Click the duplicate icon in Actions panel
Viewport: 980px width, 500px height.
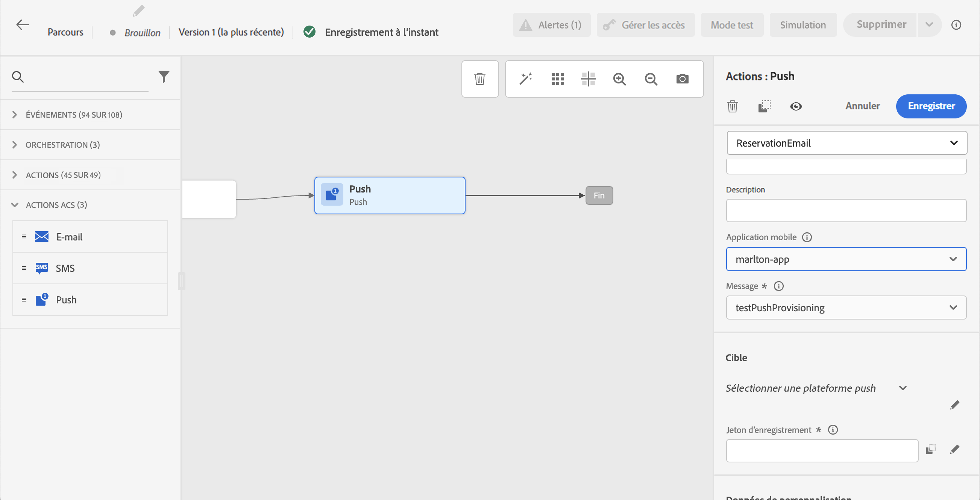764,106
